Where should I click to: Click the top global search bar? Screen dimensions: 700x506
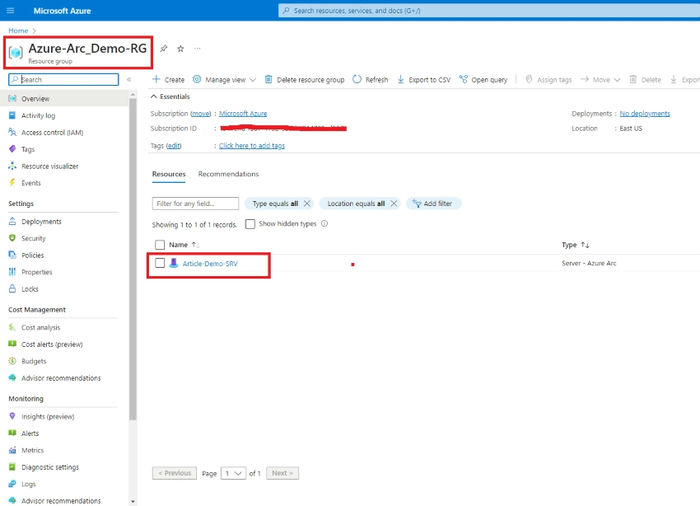tap(489, 10)
